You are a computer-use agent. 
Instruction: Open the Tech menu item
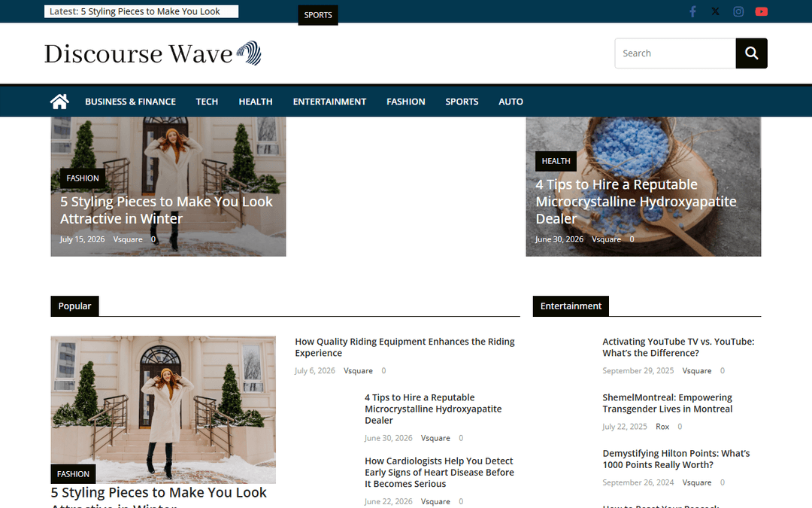(207, 102)
